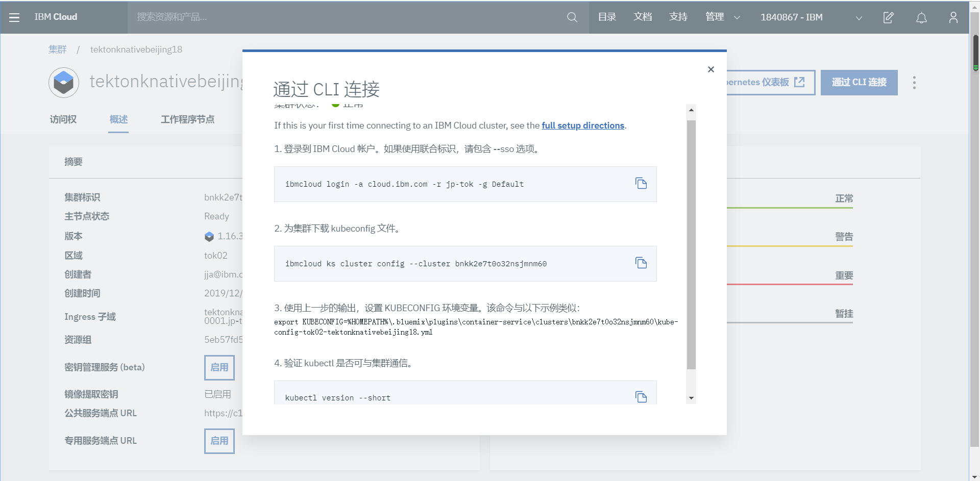The height and width of the screenshot is (481, 980).
Task: Click the search magnifier icon
Action: click(572, 17)
